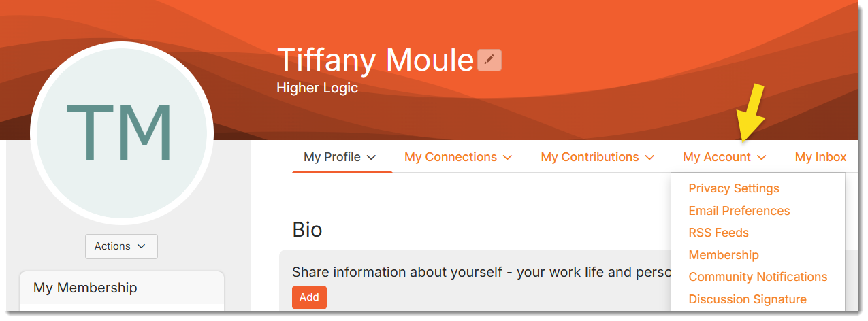The width and height of the screenshot is (868, 321).
Task: Choose Email Preferences in the dropdown
Action: (739, 211)
